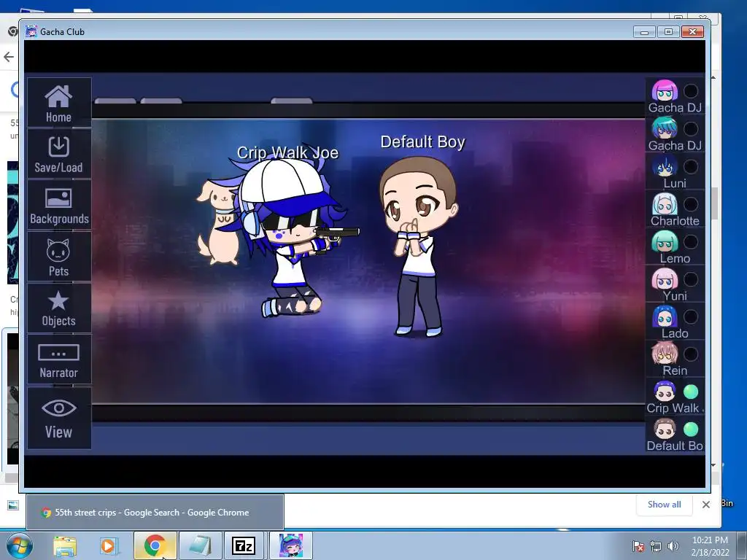Click the Crip Walk Joe name label

coord(287,152)
